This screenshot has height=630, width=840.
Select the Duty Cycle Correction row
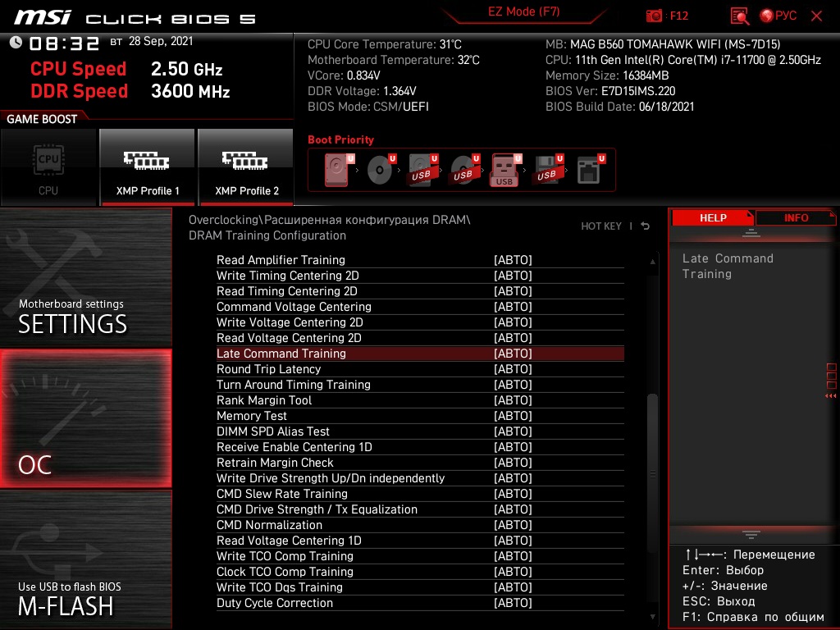click(420, 603)
